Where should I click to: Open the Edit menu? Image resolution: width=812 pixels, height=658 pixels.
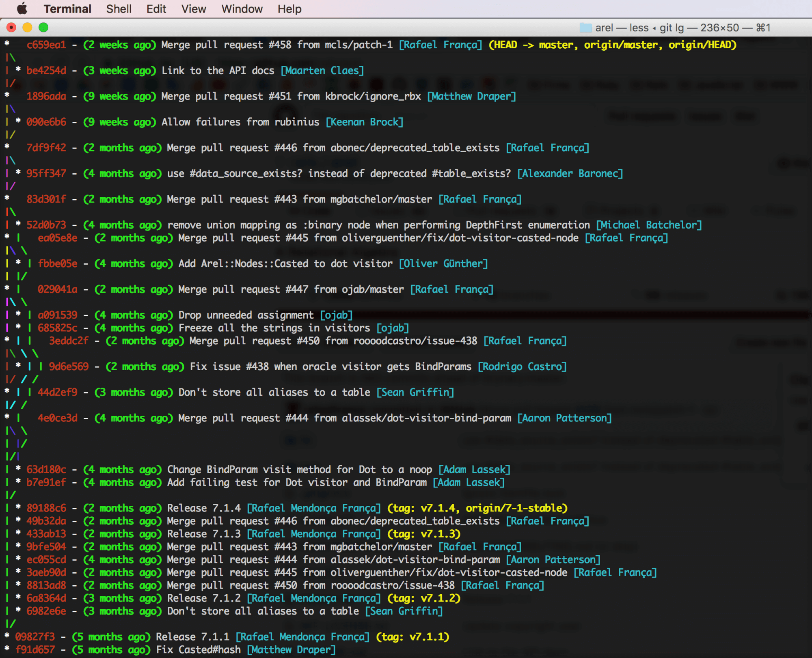tap(156, 9)
